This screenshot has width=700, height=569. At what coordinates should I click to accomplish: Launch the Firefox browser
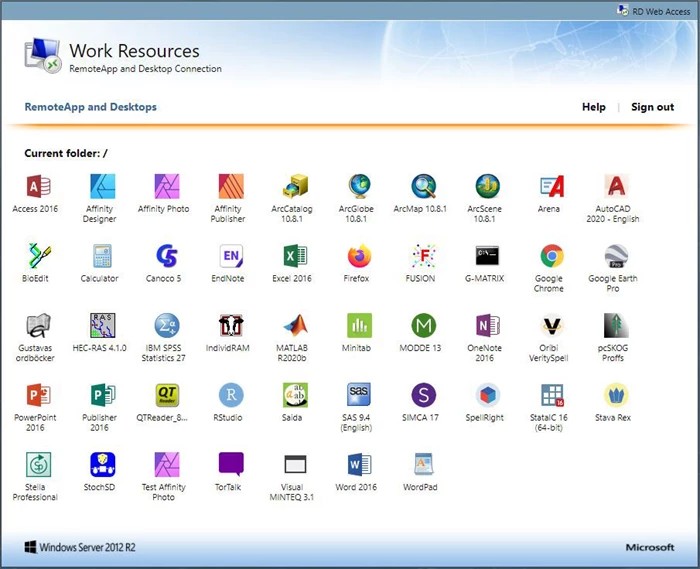click(x=359, y=256)
